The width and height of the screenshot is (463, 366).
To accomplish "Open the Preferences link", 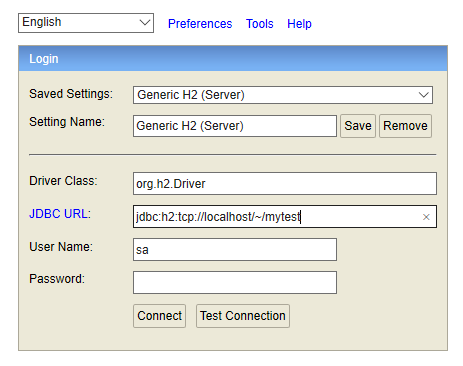I will 200,24.
